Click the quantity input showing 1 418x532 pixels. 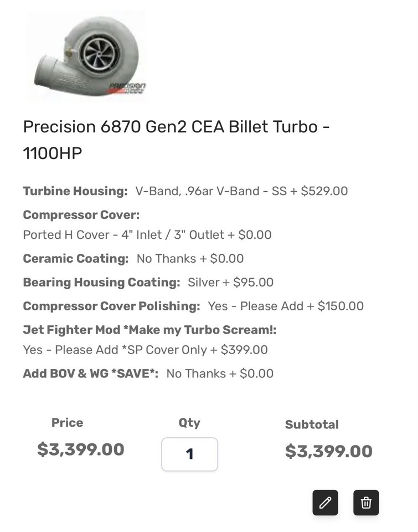190,454
